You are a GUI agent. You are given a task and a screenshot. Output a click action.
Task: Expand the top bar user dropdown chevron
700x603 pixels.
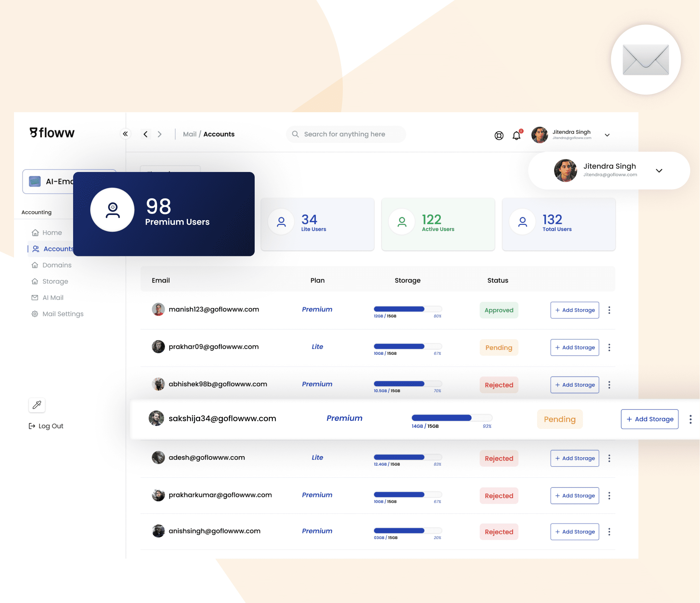pyautogui.click(x=607, y=135)
